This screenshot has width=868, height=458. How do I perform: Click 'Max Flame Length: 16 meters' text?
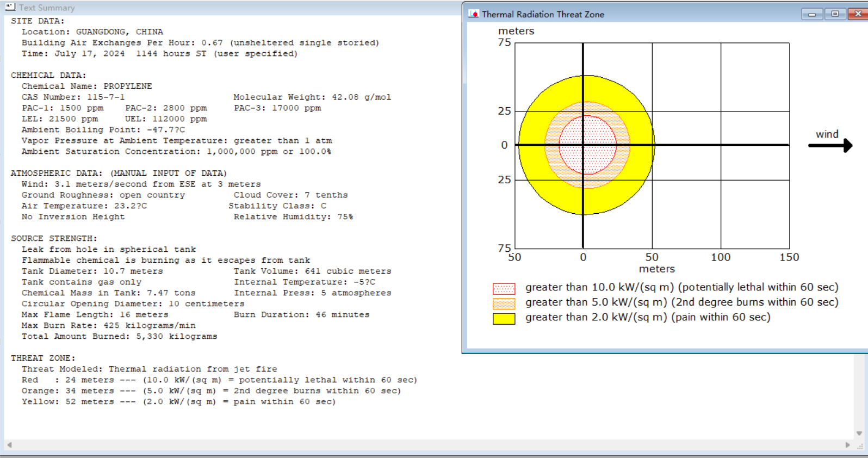click(95, 314)
